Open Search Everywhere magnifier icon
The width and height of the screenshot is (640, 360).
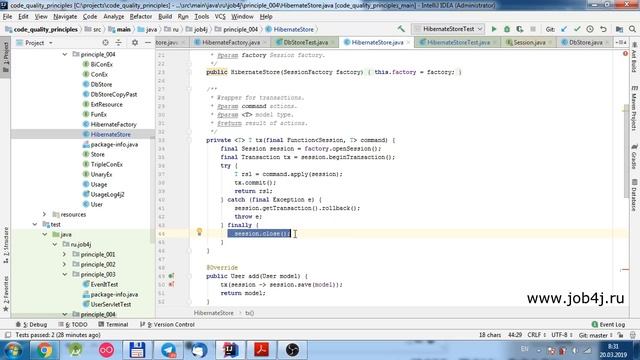[632, 29]
